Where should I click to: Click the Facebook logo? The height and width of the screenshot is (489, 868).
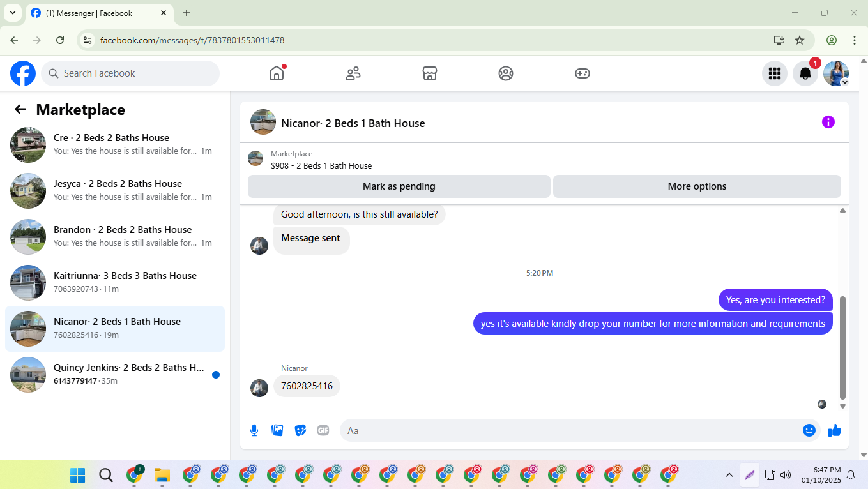(23, 73)
